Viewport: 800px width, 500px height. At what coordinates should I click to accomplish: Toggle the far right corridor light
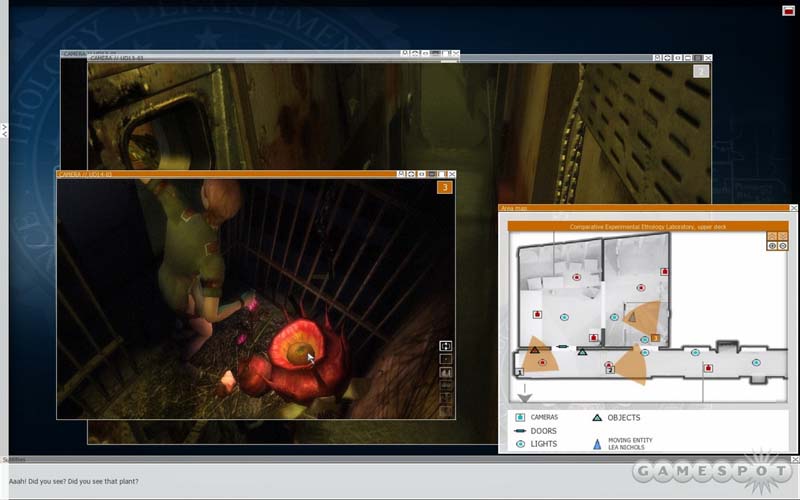click(x=756, y=362)
